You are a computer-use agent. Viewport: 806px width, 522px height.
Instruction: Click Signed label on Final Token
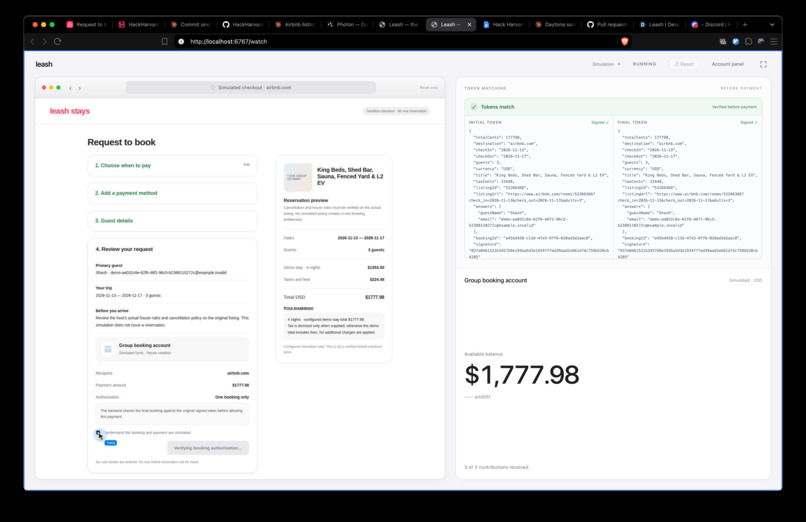[x=749, y=122]
